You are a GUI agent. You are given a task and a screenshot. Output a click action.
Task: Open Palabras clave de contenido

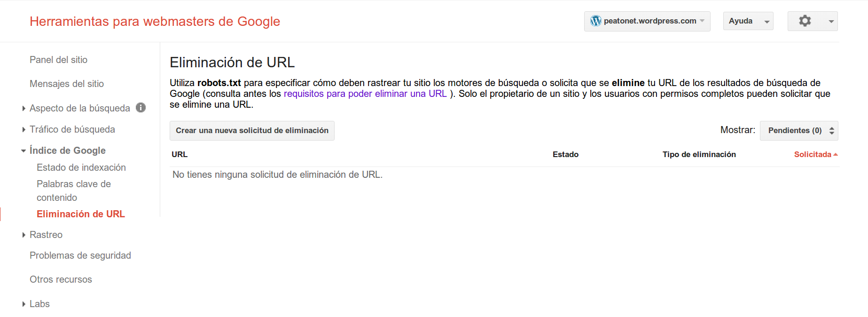pyautogui.click(x=74, y=190)
